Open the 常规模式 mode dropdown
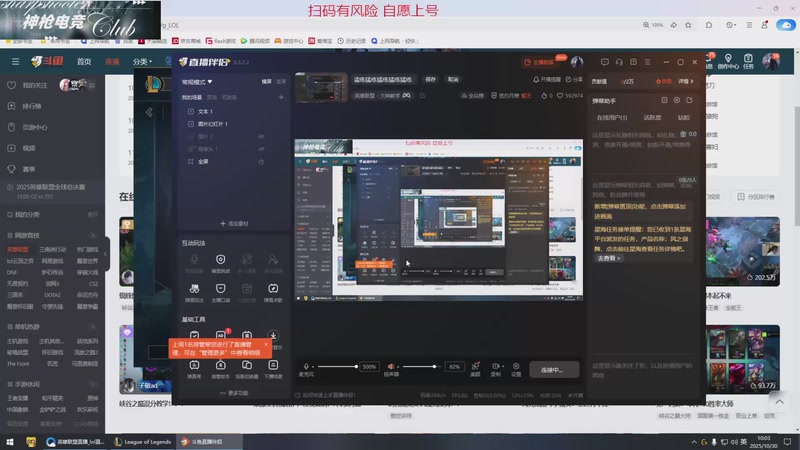800x450 pixels. (x=197, y=82)
